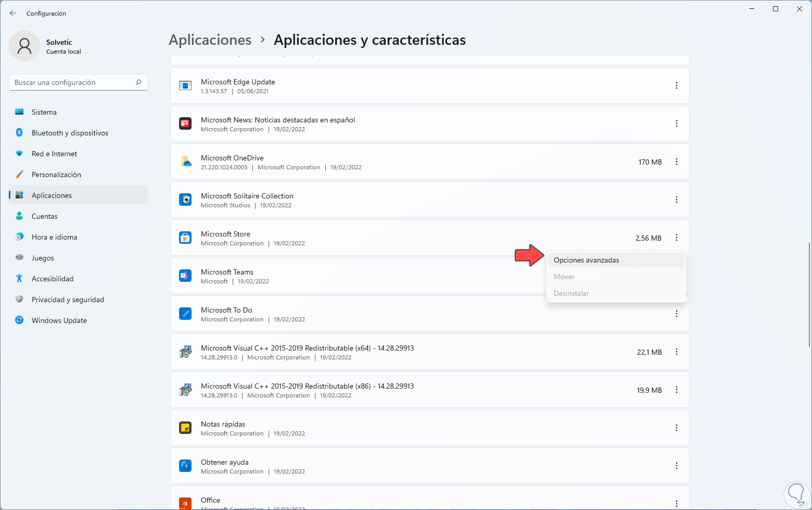Screen dimensions: 812x510
Task: Click the back arrow in title bar
Action: pos(13,14)
